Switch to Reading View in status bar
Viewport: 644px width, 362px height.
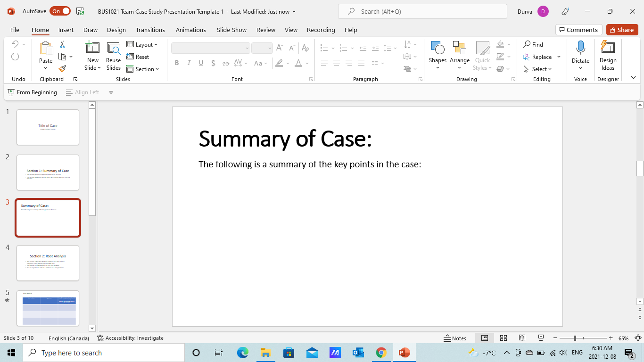click(x=522, y=338)
